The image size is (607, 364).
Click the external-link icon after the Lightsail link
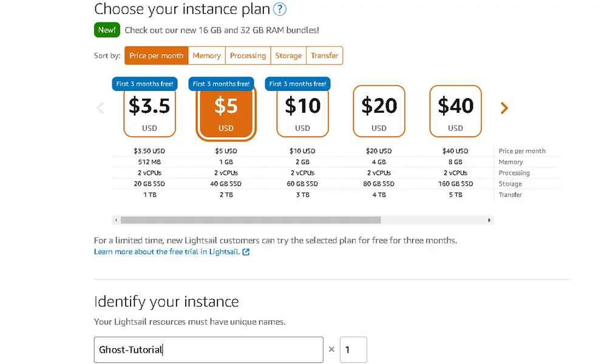tap(246, 252)
